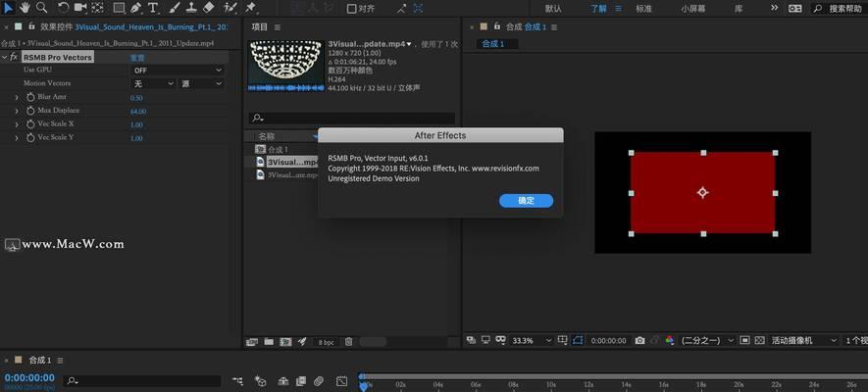The image size is (868, 392).
Task: Toggle stopwatch for Max Displace
Action: pos(30,111)
